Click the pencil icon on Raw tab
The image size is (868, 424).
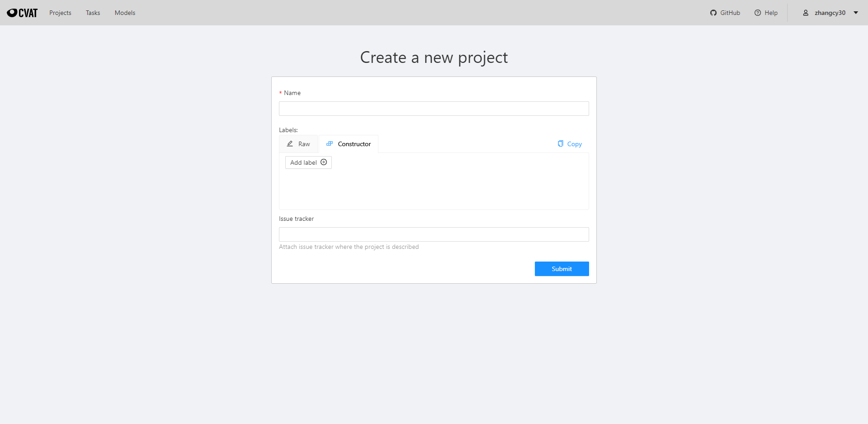pos(290,144)
